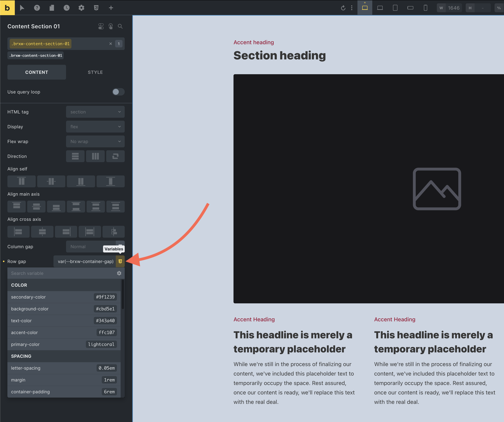Open HTML tag dropdown
This screenshot has height=422, width=504.
(95, 112)
